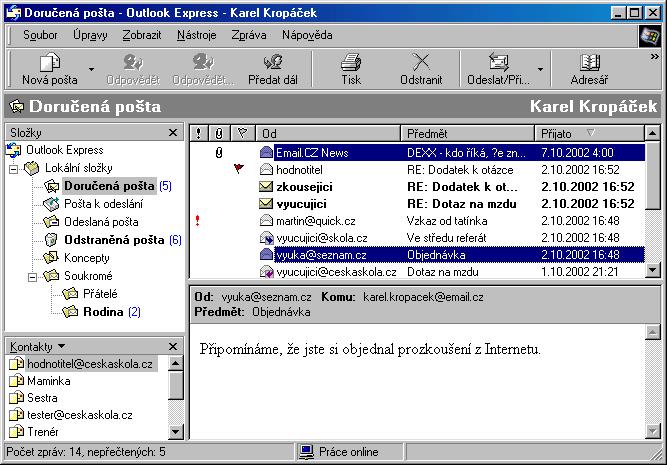Open the Nápověda menu

point(307,35)
